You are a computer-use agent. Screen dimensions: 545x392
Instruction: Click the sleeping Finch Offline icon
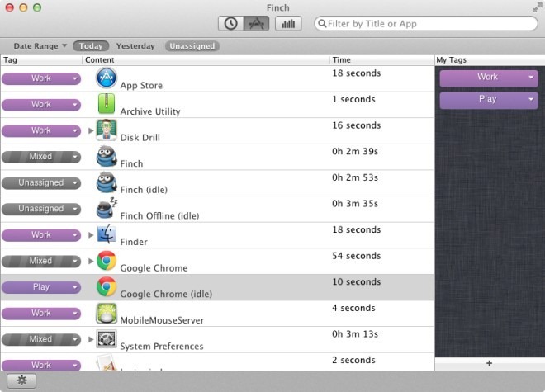(106, 208)
